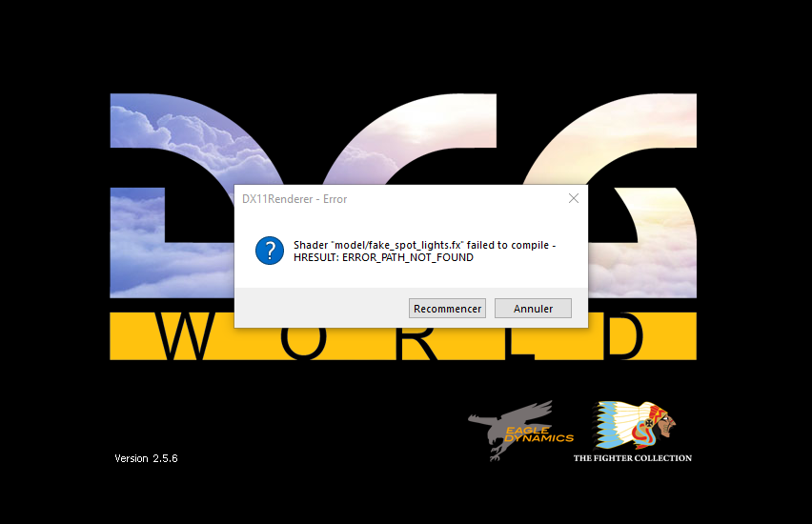Close the DX11Renderer error dialog

click(574, 198)
